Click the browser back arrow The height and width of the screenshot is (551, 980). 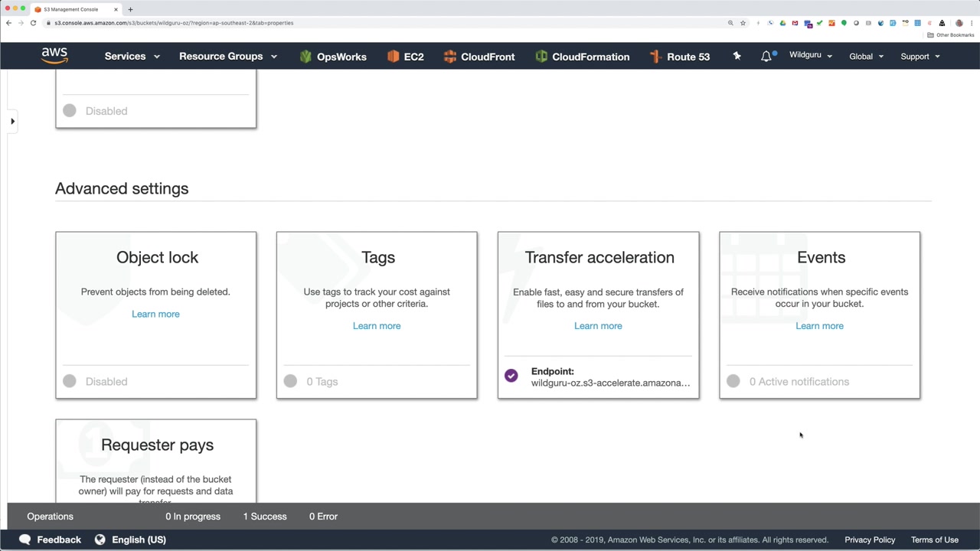[9, 23]
